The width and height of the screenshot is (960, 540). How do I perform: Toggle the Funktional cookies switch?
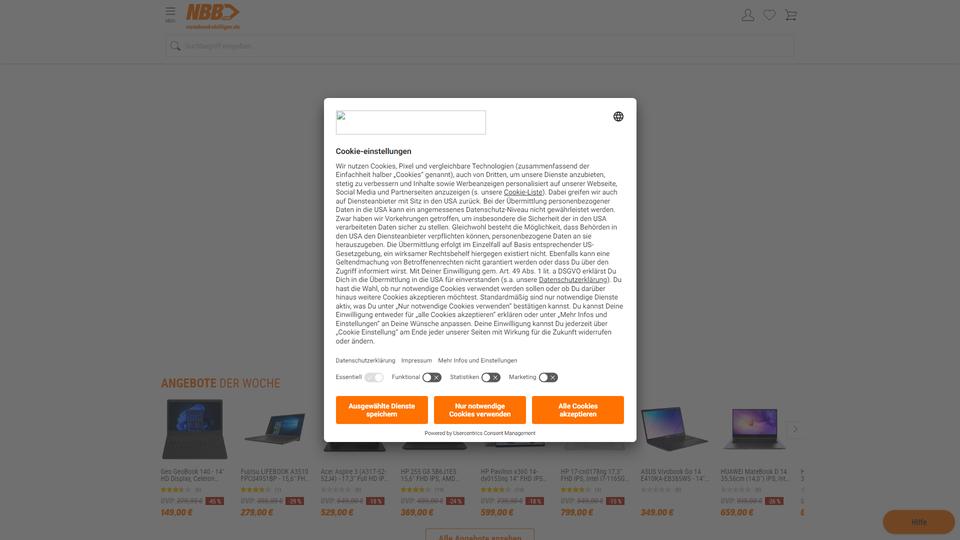tap(432, 378)
